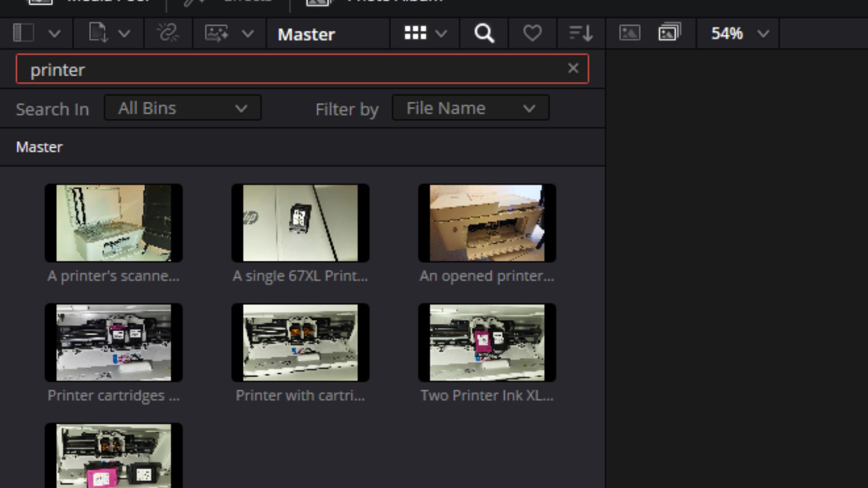This screenshot has width=868, height=488.
Task: Open the File Name filter dropdown
Action: pos(471,108)
